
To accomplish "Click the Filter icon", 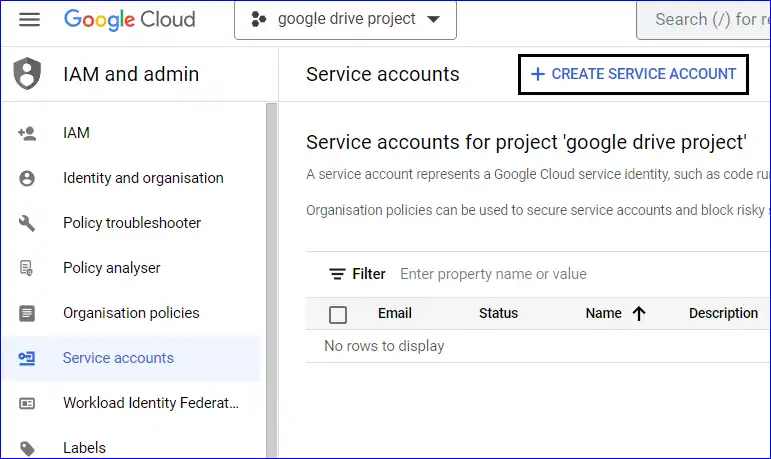I will click(337, 274).
